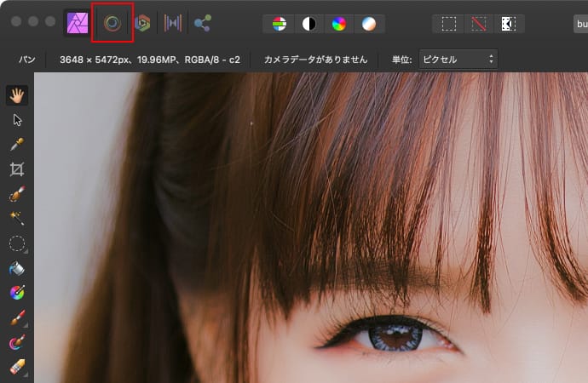Viewport: 588px width, 383px height.
Task: Apply Auto Colors adjustment
Action: pyautogui.click(x=338, y=24)
